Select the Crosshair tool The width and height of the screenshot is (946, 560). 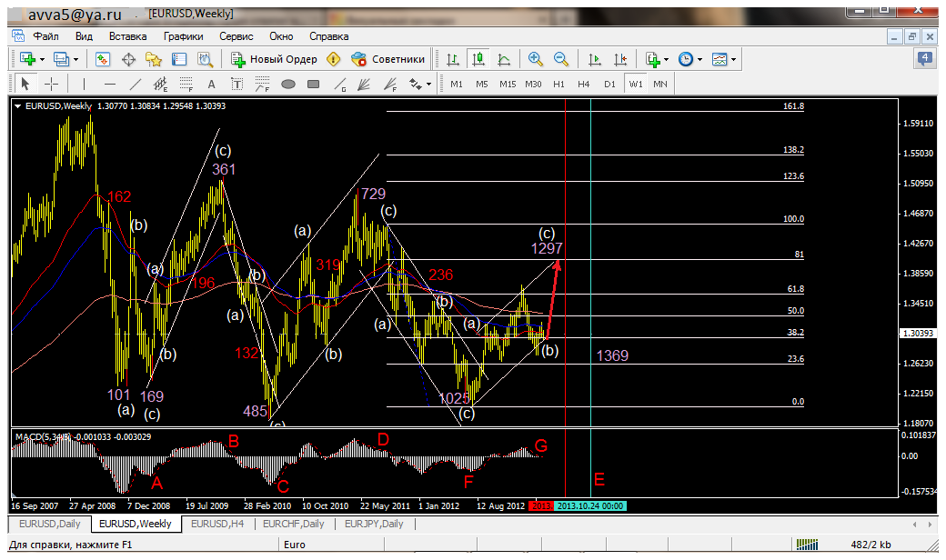(52, 85)
